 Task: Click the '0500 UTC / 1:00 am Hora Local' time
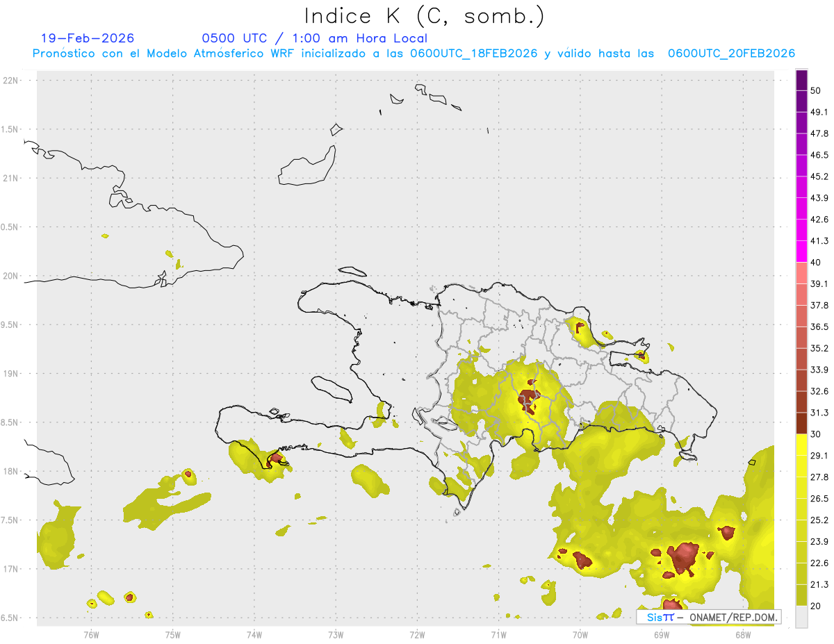(x=314, y=38)
